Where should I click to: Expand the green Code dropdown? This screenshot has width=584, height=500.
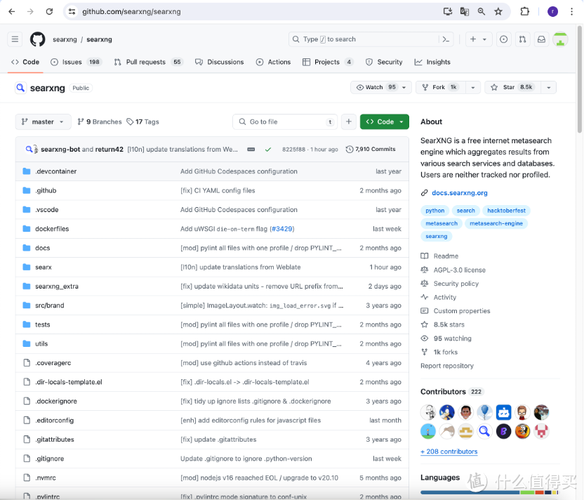click(x=384, y=121)
